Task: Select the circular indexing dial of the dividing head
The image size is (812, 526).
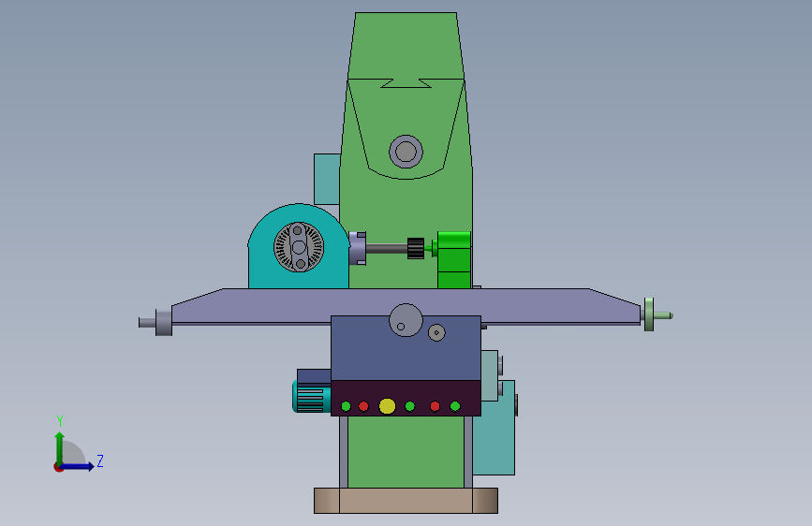Action: pyautogui.click(x=299, y=247)
